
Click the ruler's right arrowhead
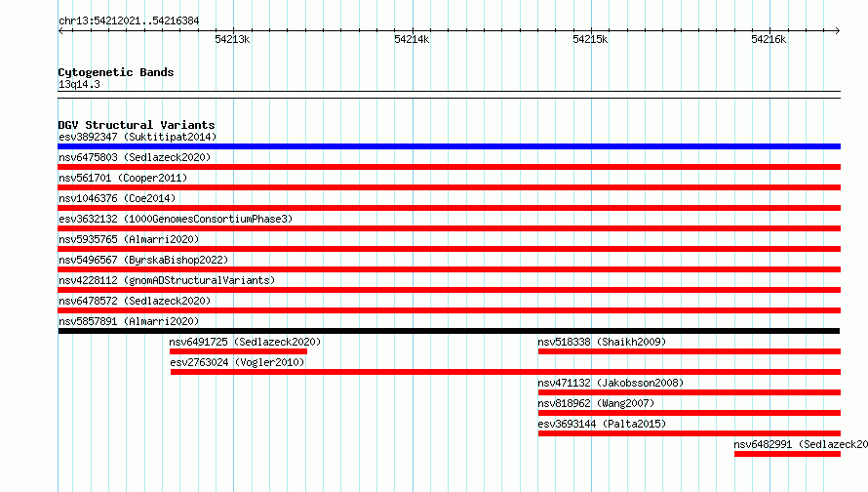838,30
